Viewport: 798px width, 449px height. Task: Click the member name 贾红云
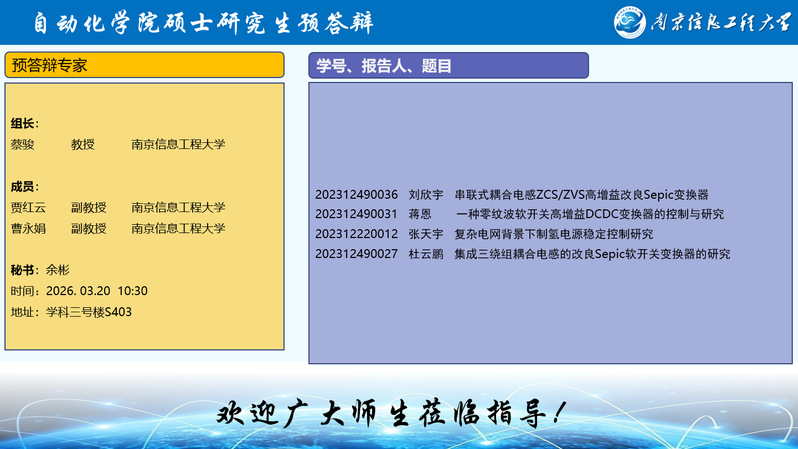click(x=28, y=208)
